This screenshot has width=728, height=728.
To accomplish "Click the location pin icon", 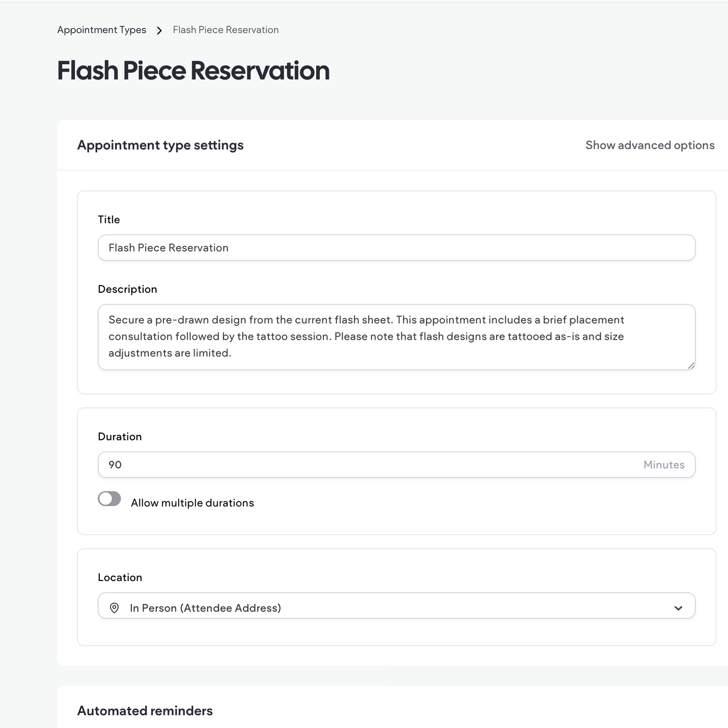I will click(x=115, y=607).
